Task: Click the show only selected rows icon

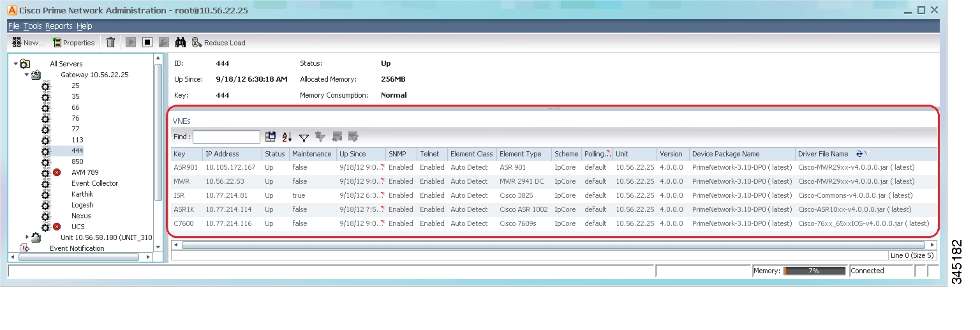Action: point(353,137)
